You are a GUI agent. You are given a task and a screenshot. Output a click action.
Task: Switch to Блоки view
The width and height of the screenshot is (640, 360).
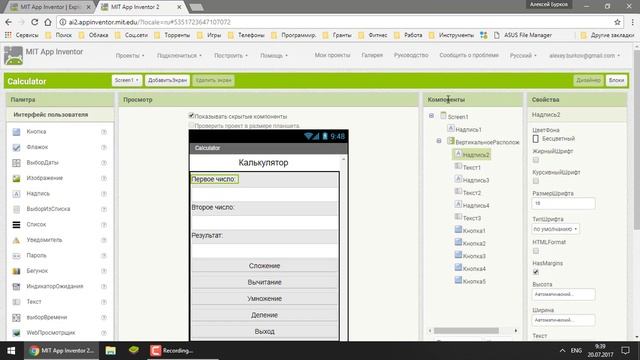pyautogui.click(x=616, y=80)
